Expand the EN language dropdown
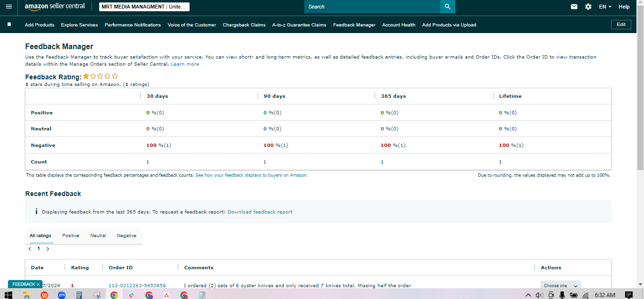The width and height of the screenshot is (644, 299). click(x=605, y=7)
